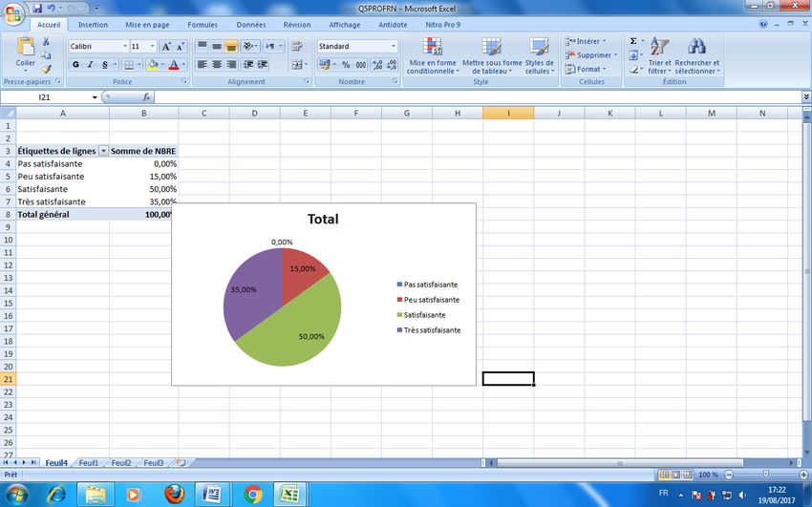Open Word from the taskbar

point(212,495)
